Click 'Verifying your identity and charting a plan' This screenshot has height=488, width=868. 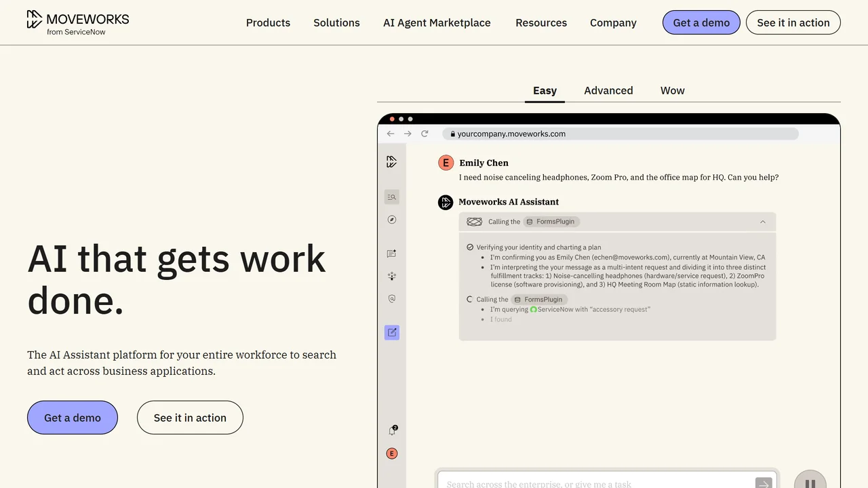[538, 247]
